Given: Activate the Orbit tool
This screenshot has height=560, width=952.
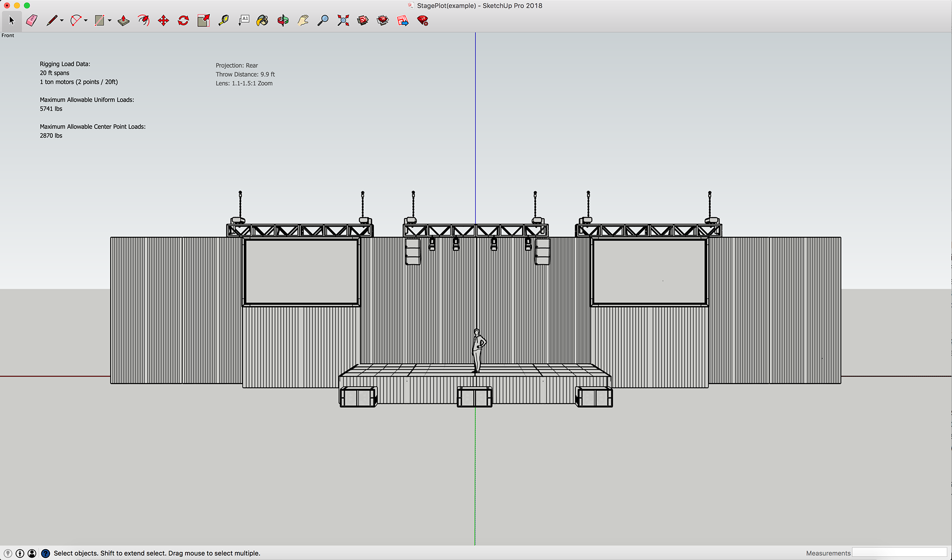Looking at the screenshot, I should pyautogui.click(x=283, y=20).
